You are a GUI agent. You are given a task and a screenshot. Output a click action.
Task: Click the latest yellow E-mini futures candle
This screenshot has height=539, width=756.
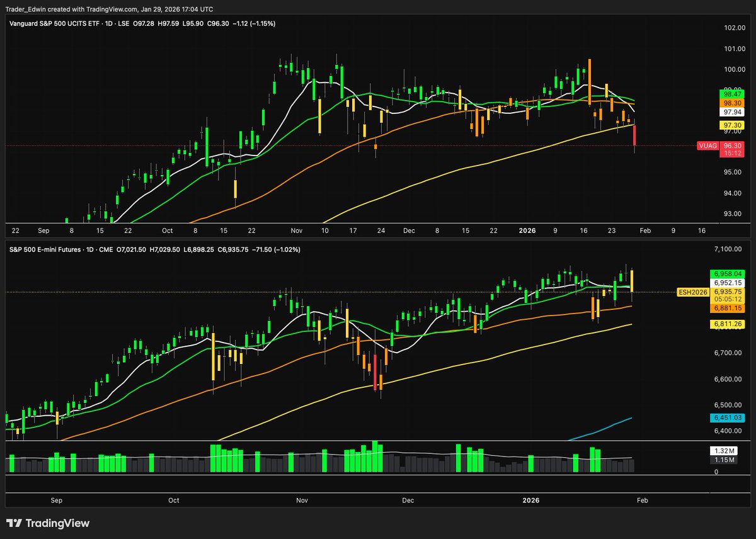631,281
